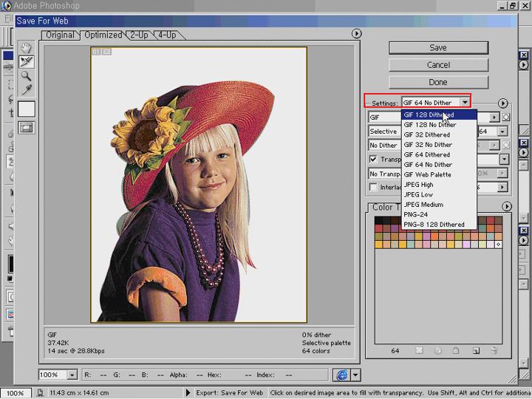Choose JPEG Low preset
The image size is (532, 399).
coord(439,194)
